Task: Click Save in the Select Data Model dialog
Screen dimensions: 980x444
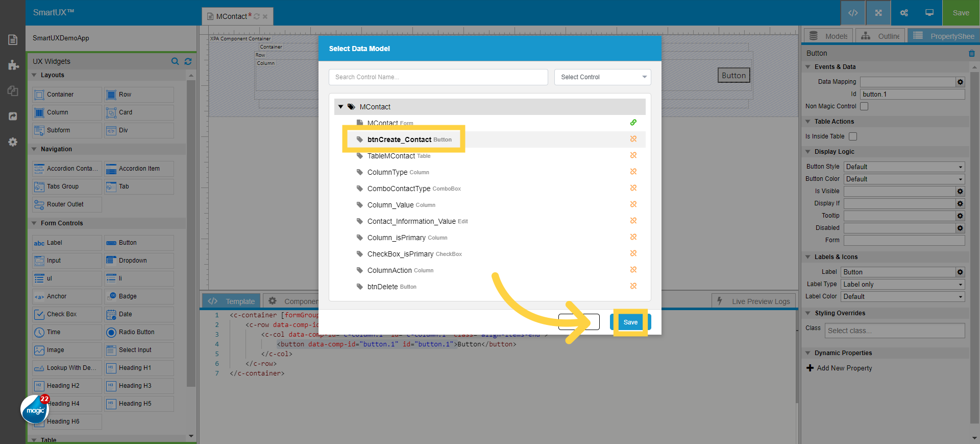Action: (630, 322)
